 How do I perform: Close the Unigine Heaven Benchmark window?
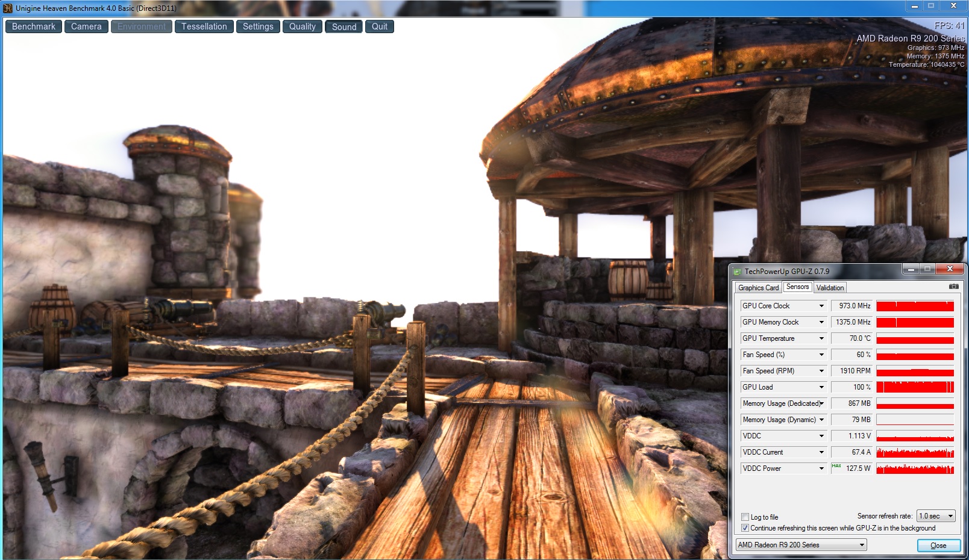point(953,6)
